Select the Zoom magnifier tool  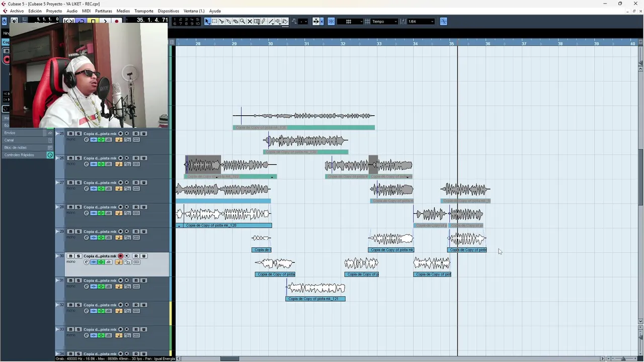click(x=243, y=21)
